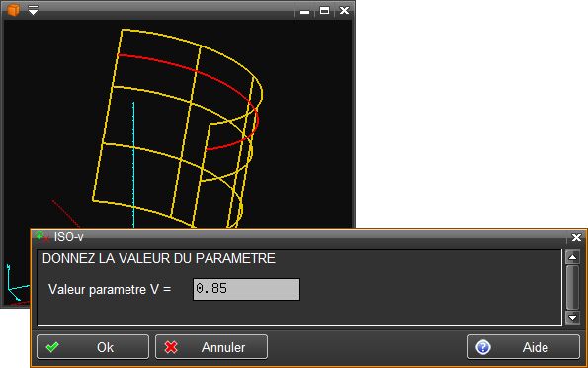Focus the Valeur parametre V input field
The height and width of the screenshot is (368, 588).
coord(246,289)
